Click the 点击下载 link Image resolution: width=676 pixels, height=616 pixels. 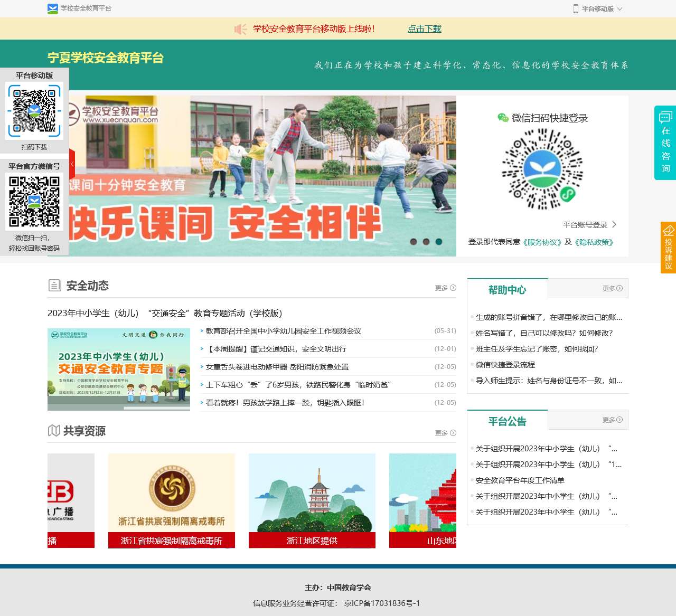[x=424, y=29]
